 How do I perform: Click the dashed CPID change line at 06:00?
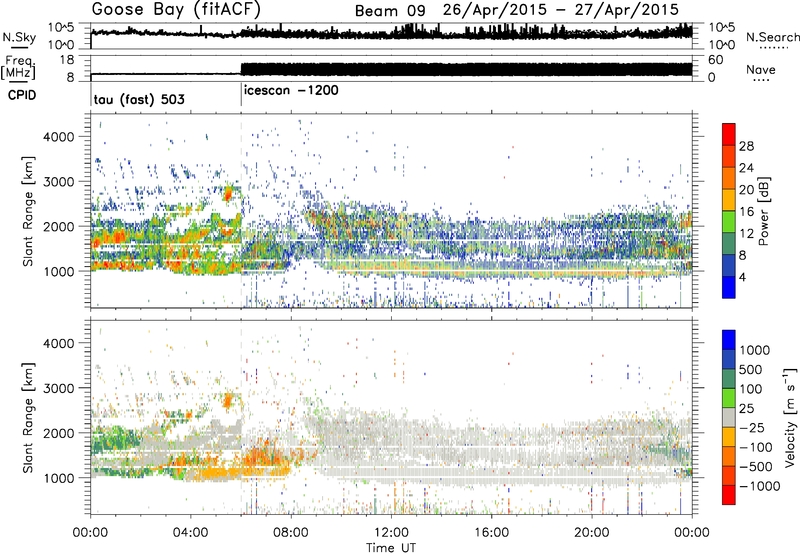pyautogui.click(x=241, y=210)
